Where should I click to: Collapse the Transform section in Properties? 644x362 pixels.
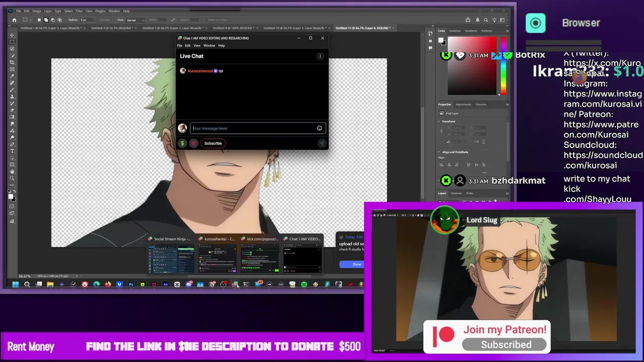coord(439,121)
